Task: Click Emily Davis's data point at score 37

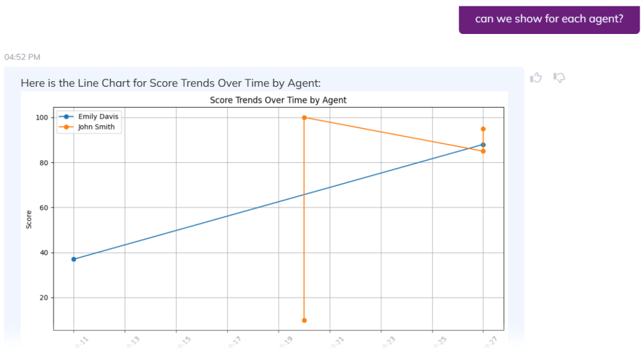Action: coord(74,259)
